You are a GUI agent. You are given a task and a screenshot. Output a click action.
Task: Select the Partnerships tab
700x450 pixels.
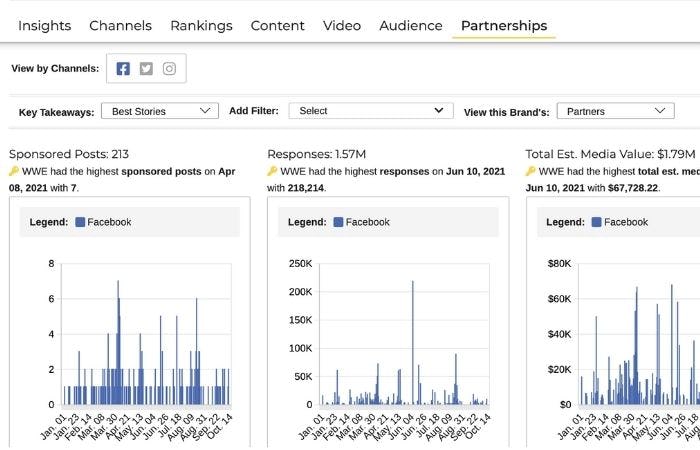[x=504, y=25]
